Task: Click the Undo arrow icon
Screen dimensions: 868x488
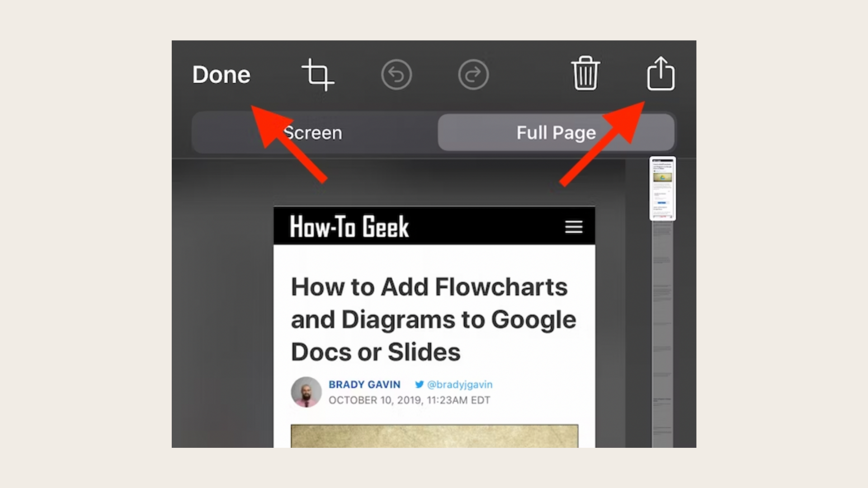Action: tap(396, 75)
